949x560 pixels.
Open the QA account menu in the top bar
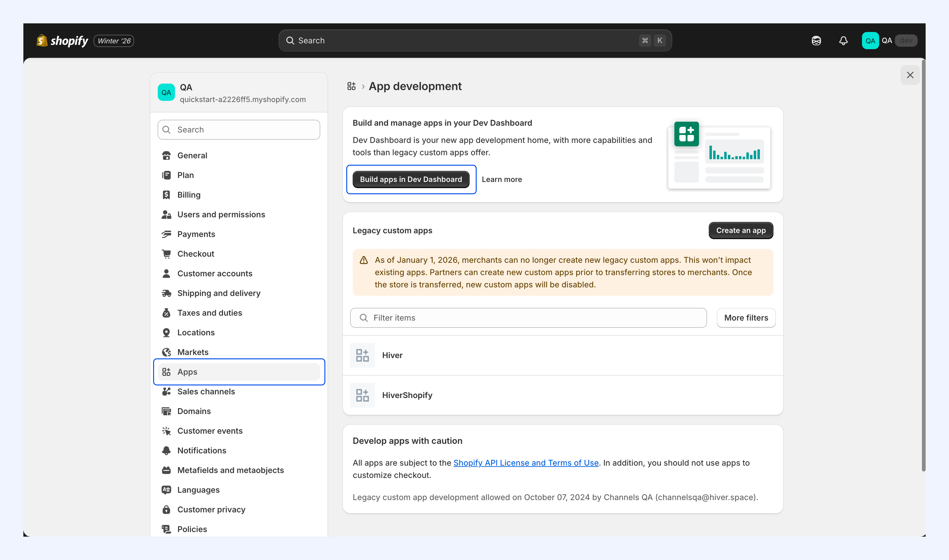tap(889, 40)
